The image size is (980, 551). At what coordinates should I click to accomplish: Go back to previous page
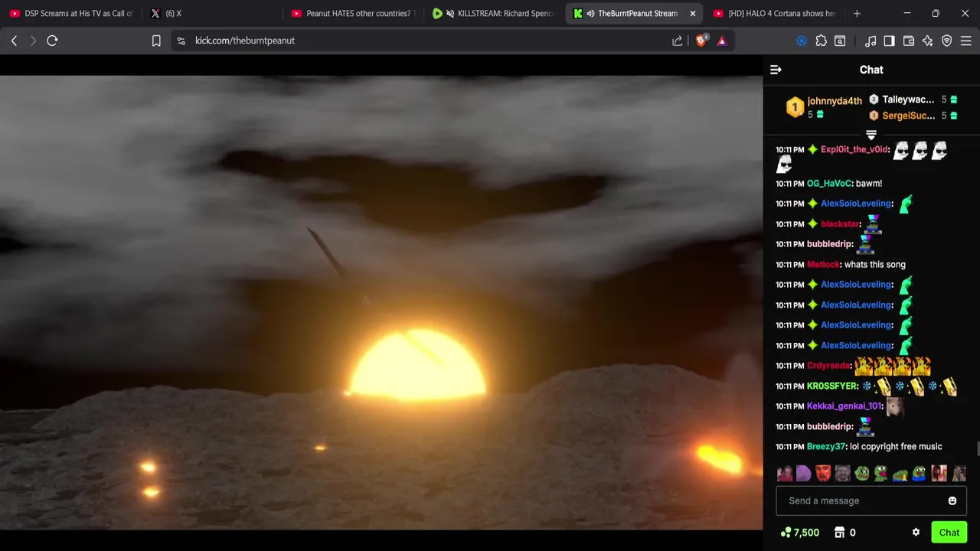[14, 41]
